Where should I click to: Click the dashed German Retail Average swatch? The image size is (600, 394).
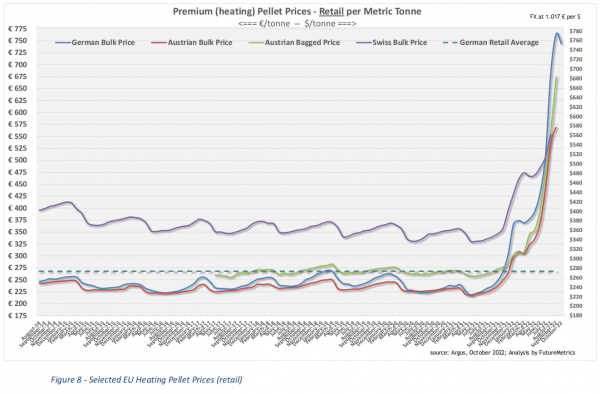[450, 42]
